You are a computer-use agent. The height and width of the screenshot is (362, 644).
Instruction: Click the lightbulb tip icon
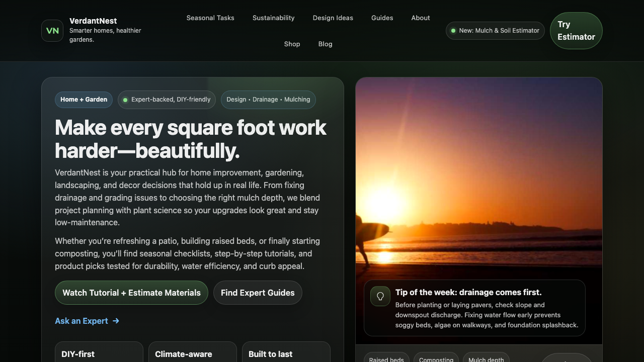click(x=380, y=296)
